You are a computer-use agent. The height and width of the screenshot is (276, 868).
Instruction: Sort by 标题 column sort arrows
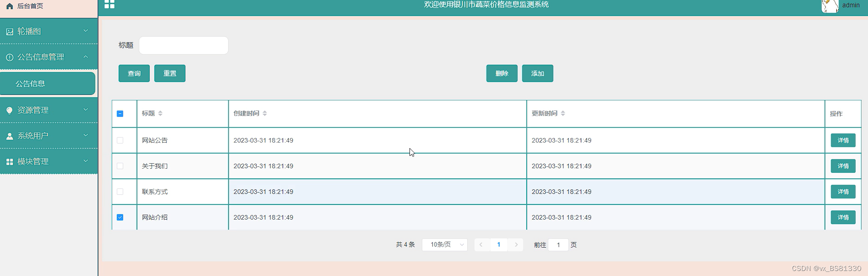click(160, 113)
